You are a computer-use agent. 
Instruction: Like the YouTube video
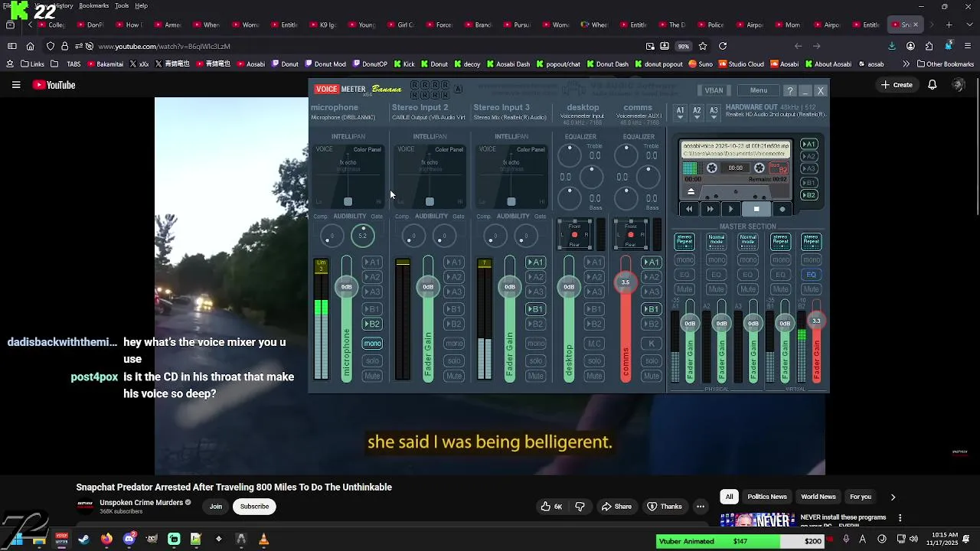click(551, 507)
